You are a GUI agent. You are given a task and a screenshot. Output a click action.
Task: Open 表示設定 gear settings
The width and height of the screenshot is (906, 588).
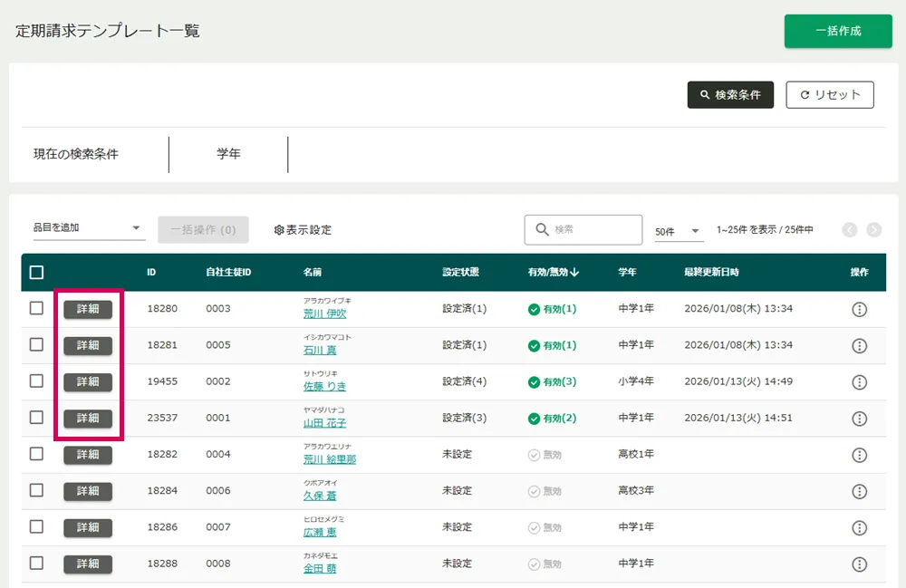(x=303, y=230)
